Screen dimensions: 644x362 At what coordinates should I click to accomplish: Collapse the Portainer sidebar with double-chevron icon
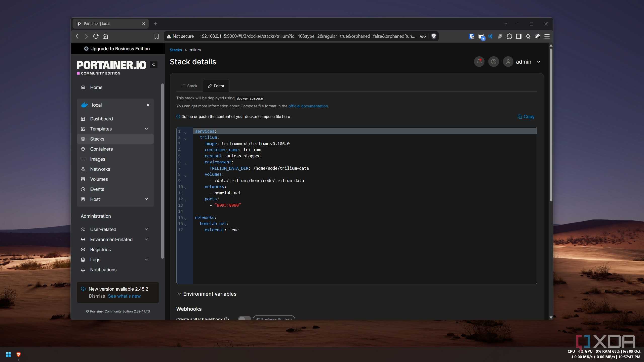coord(154,65)
